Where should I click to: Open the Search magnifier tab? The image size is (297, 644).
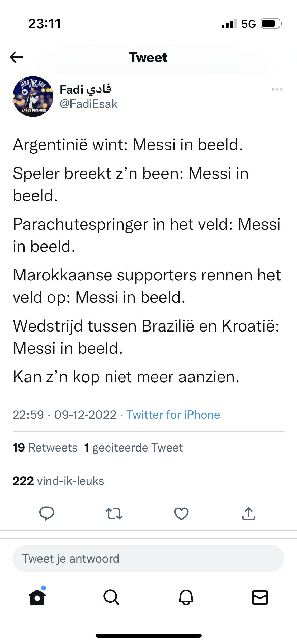[x=111, y=597]
